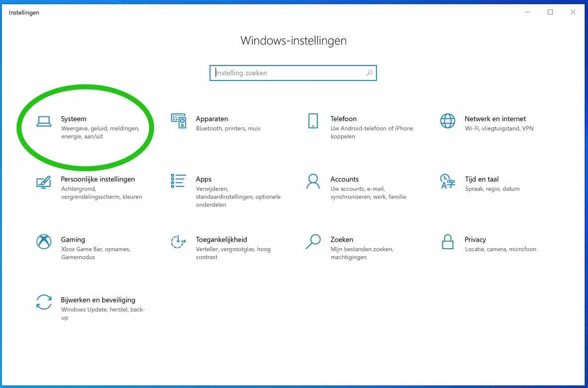588x388 pixels.
Task: Click the Instelling zoeken search field
Action: pos(293,73)
